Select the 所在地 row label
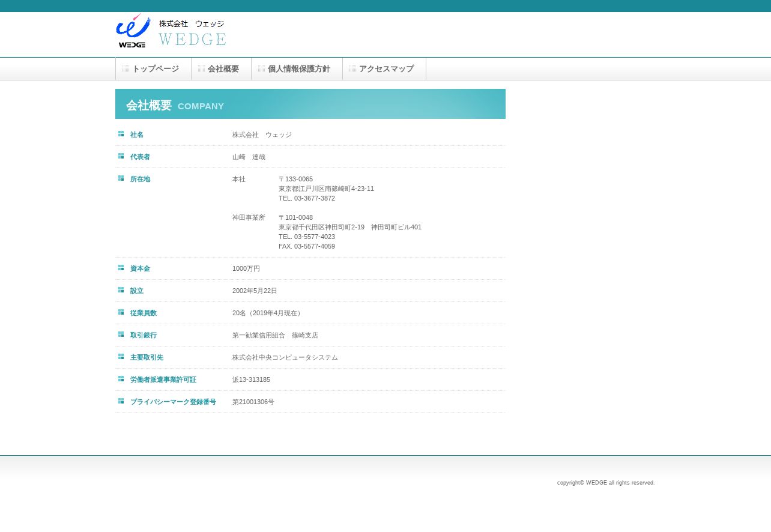The width and height of the screenshot is (771, 532). pyautogui.click(x=140, y=179)
